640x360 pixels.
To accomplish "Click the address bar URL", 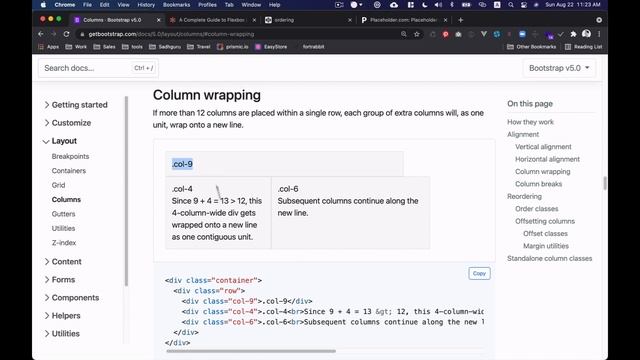I will pyautogui.click(x=171, y=34).
